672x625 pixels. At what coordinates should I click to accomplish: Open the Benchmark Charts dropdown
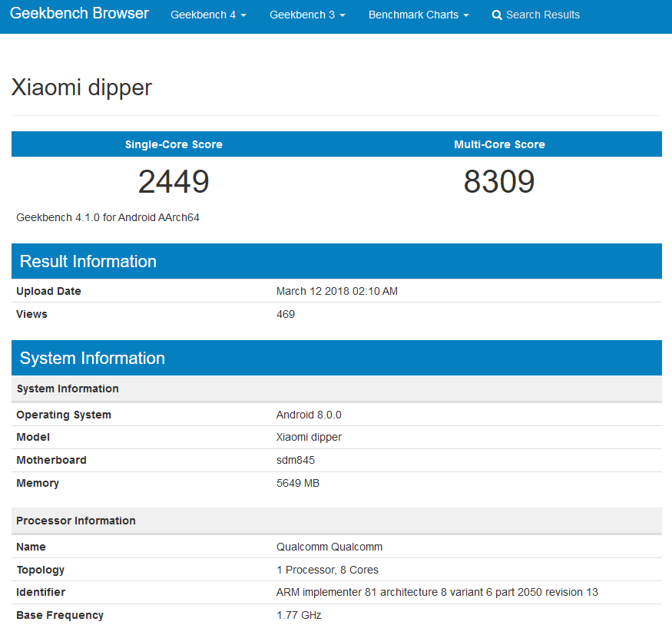pos(419,15)
